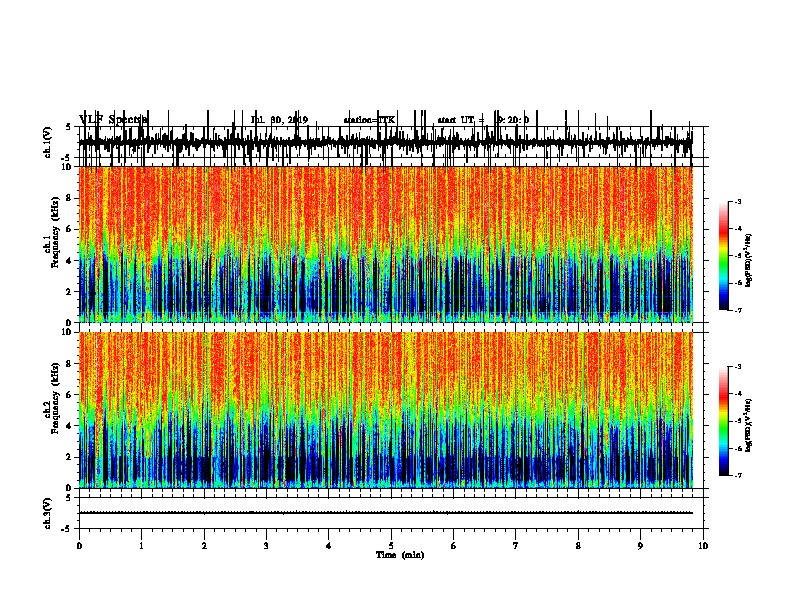
Task: Click the '-3' label on ch.2 colorbar
Action: tap(738, 367)
